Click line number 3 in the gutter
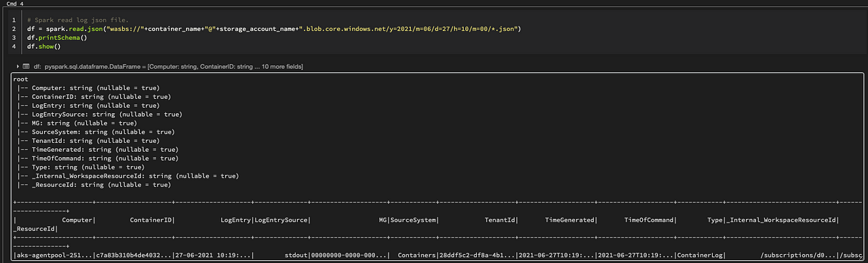868x263 pixels. pos(14,38)
